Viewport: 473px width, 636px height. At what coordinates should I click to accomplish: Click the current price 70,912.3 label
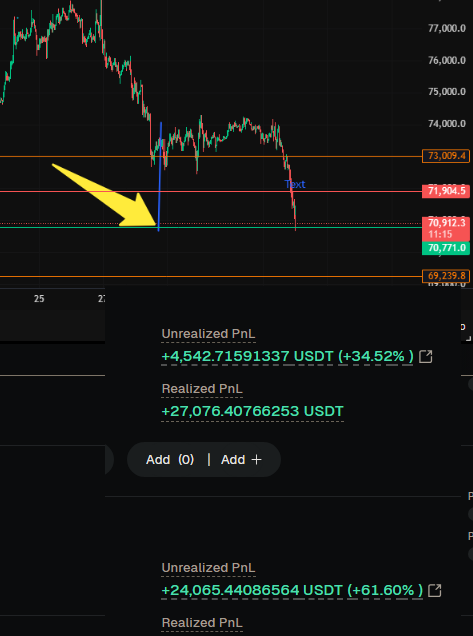tap(446, 228)
